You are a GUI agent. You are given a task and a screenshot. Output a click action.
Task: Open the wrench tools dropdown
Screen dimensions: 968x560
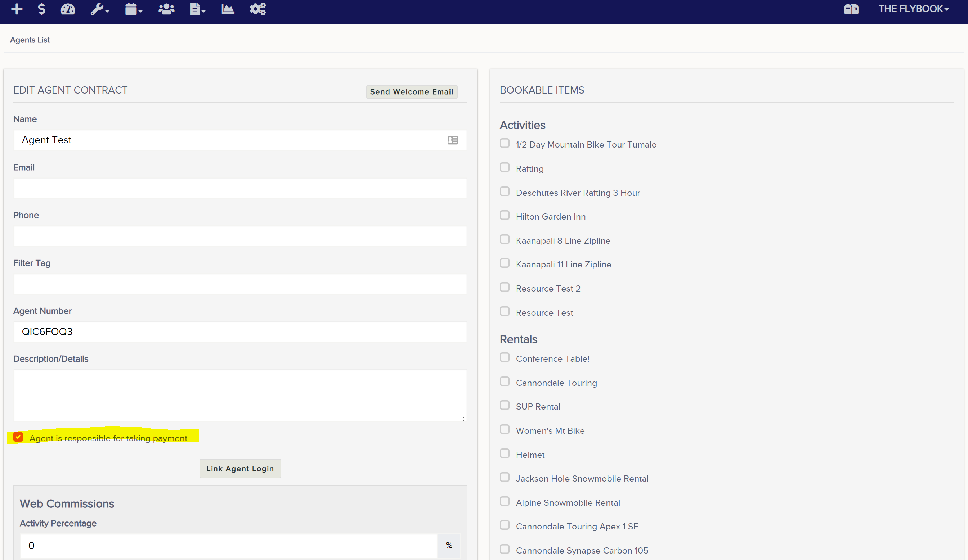[100, 9]
